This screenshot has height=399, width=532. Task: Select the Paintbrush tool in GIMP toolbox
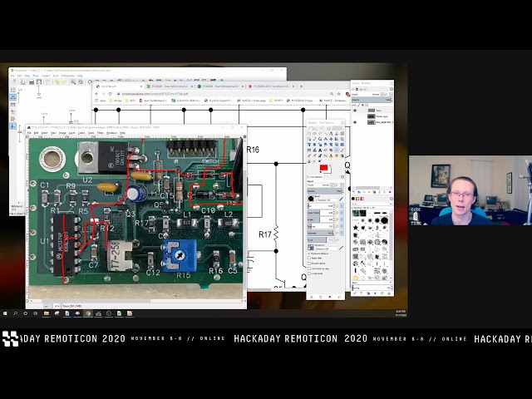[342, 150]
